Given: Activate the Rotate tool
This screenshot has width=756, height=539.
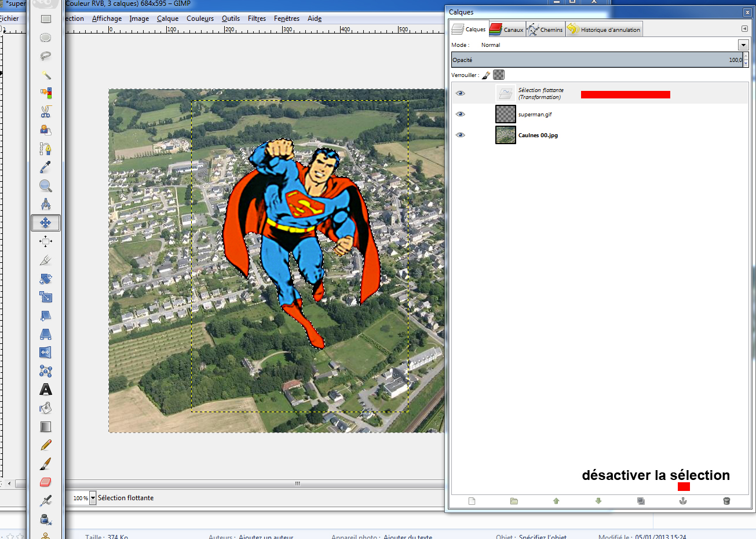Looking at the screenshot, I should pos(46,278).
